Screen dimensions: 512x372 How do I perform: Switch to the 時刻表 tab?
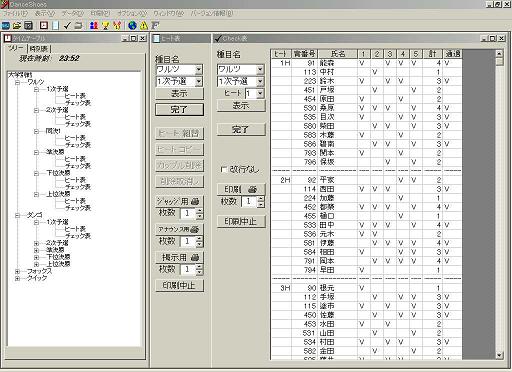coord(39,49)
